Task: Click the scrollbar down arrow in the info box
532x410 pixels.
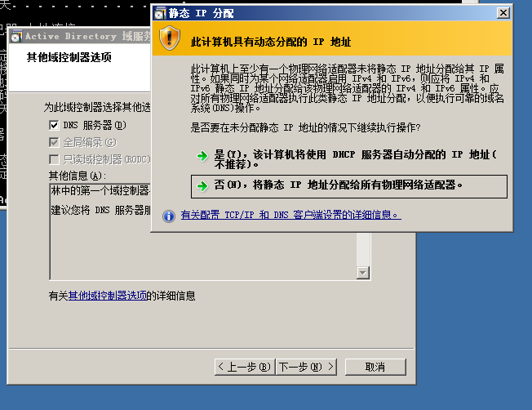Action: (x=363, y=273)
